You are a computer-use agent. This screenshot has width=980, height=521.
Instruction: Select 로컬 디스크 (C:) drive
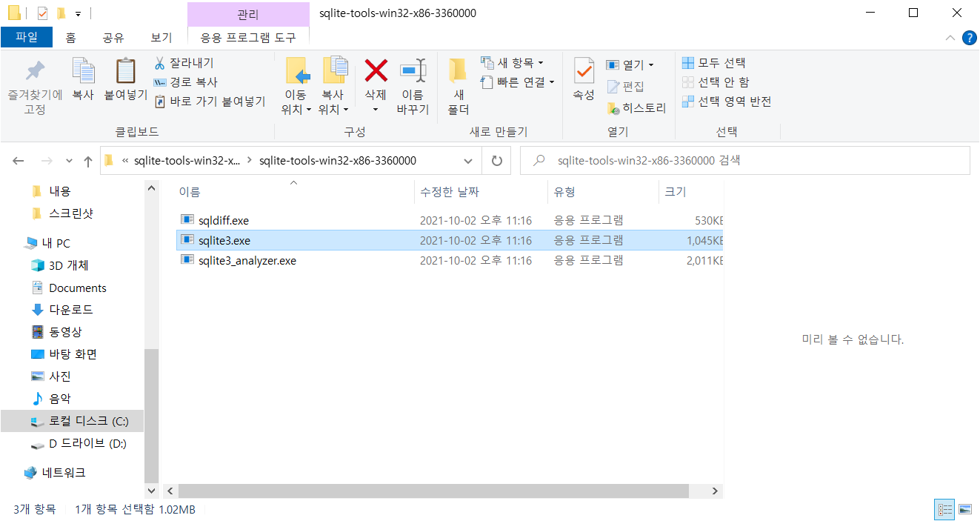pos(72,421)
